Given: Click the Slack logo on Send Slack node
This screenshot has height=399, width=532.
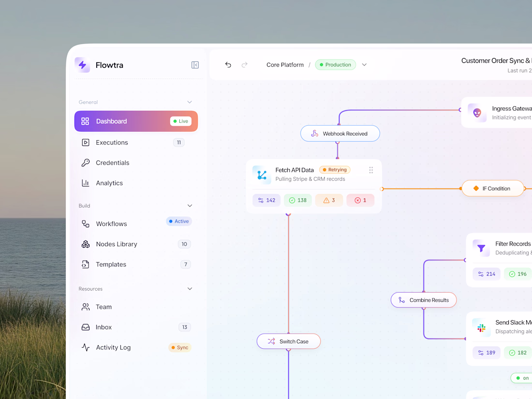Looking at the screenshot, I should 481,327.
